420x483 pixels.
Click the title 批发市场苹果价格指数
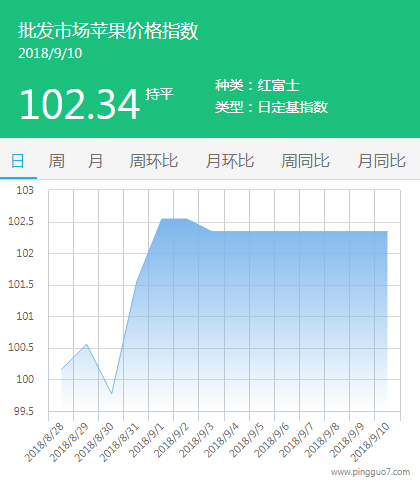tap(108, 31)
